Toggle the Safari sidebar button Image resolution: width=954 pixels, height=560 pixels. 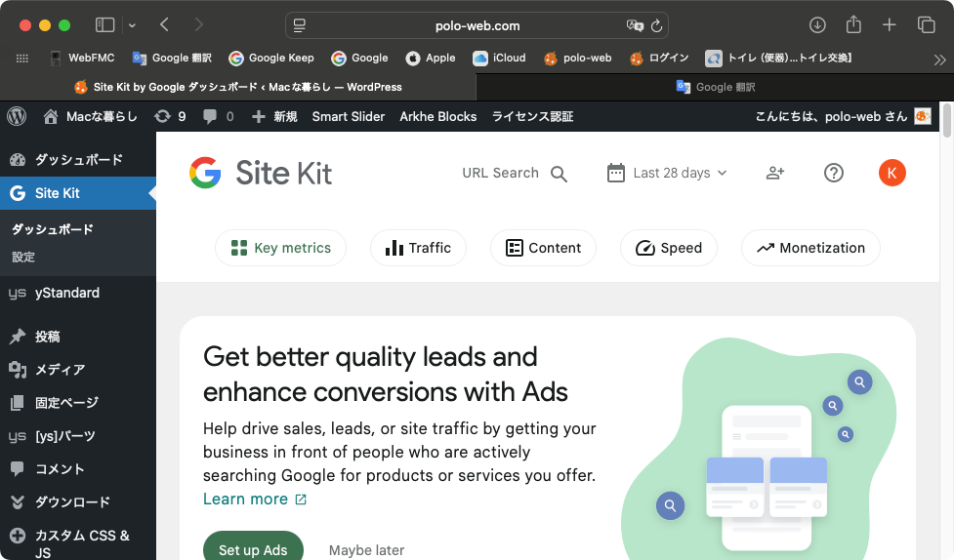(105, 25)
